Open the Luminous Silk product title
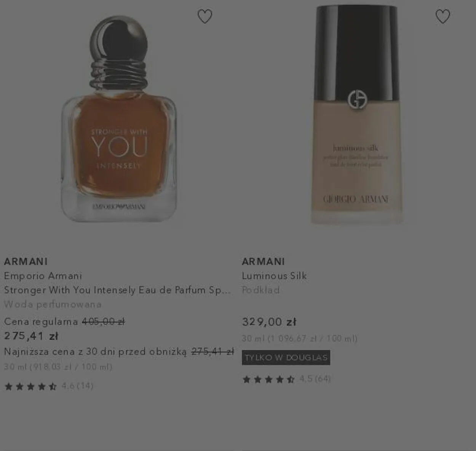This screenshot has width=476, height=451. (x=274, y=276)
